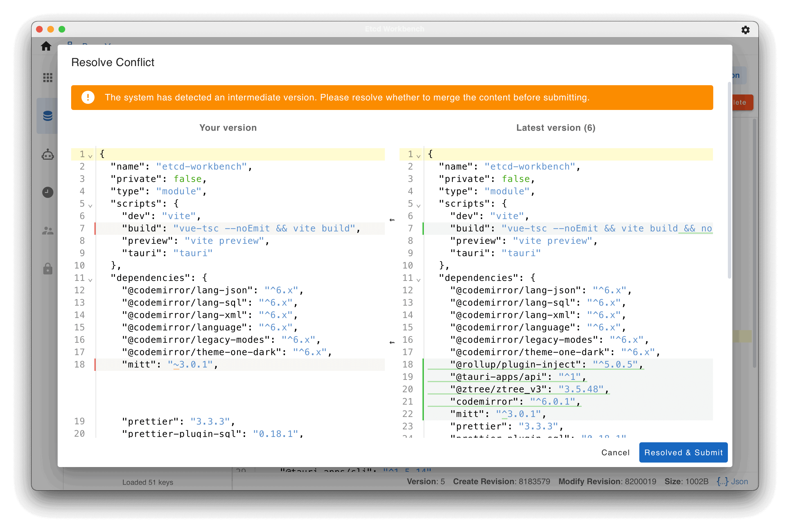This screenshot has width=790, height=532.
Task: Click Resolved & Submit button
Action: pyautogui.click(x=683, y=452)
